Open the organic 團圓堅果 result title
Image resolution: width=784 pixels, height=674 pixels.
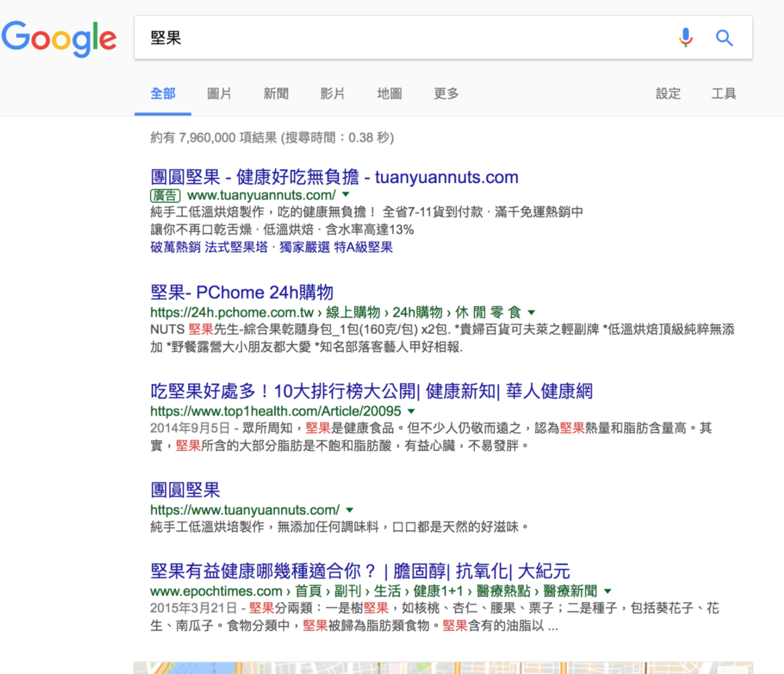[185, 490]
